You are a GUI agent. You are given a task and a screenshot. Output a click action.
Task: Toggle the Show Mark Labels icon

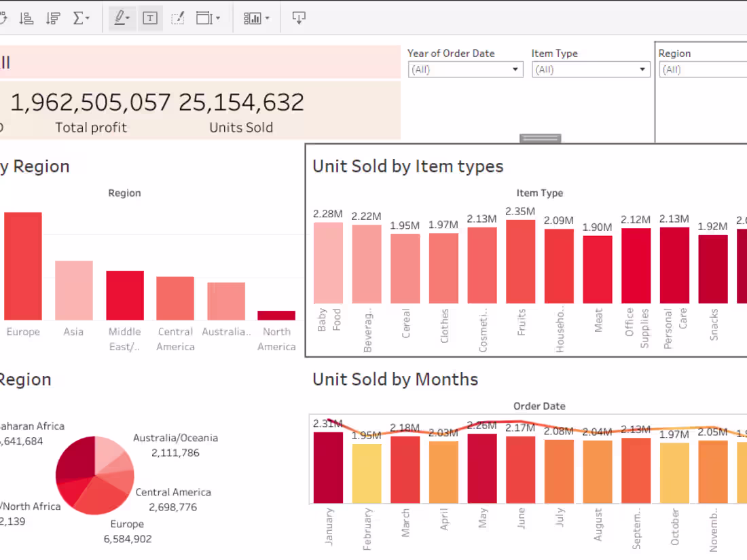coord(150,18)
